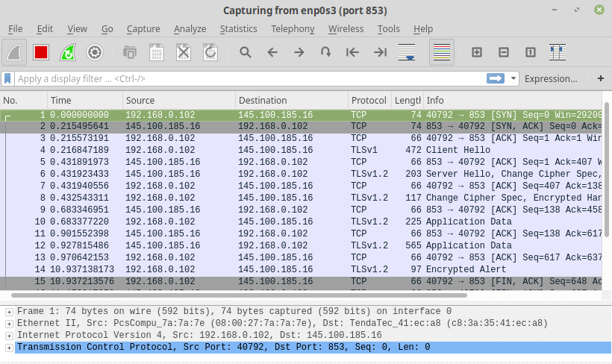
Task: Go to the previous packet arrow
Action: [x=272, y=52]
